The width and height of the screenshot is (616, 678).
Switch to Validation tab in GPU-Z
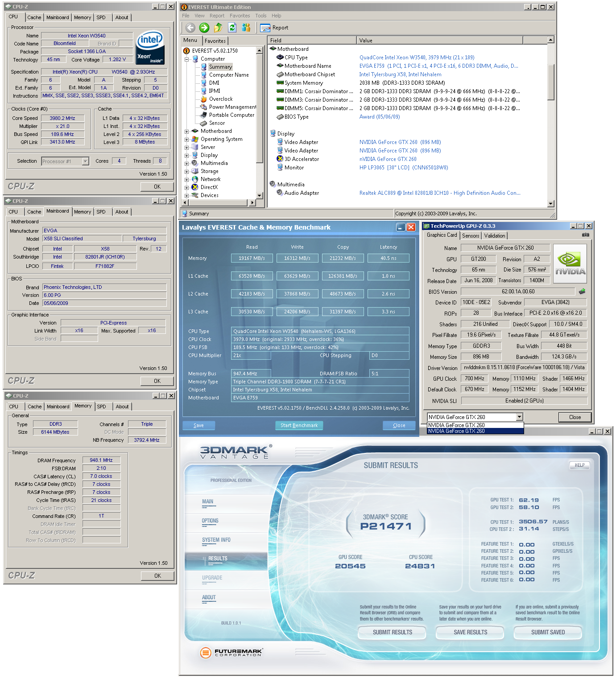[495, 236]
